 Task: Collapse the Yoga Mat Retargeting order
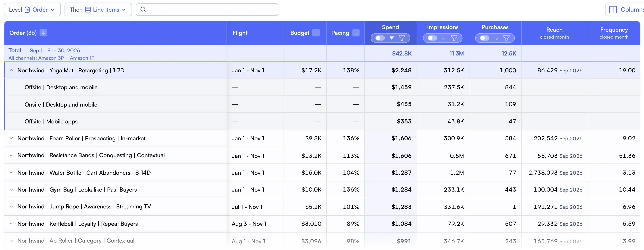(x=11, y=70)
